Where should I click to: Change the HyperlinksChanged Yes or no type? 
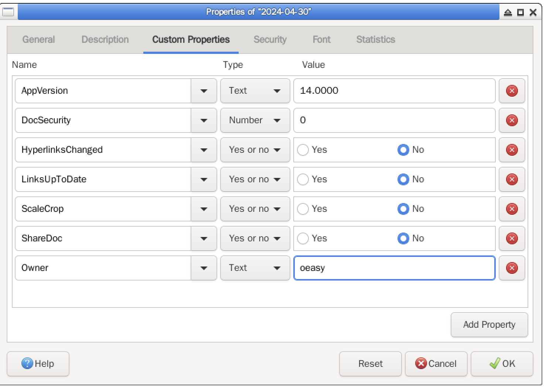(x=255, y=150)
